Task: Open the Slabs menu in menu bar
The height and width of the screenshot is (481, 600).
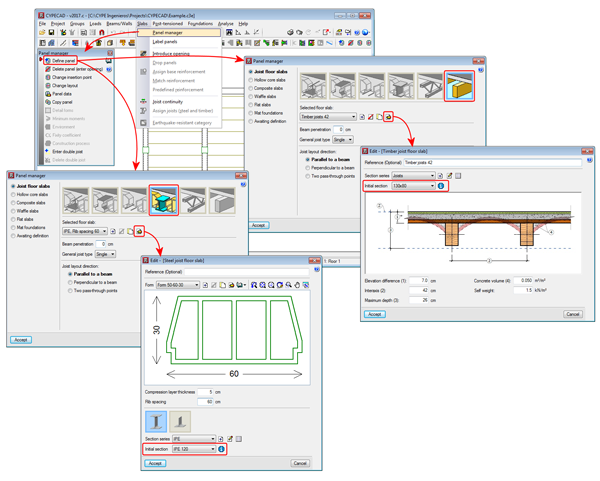Action: (143, 23)
